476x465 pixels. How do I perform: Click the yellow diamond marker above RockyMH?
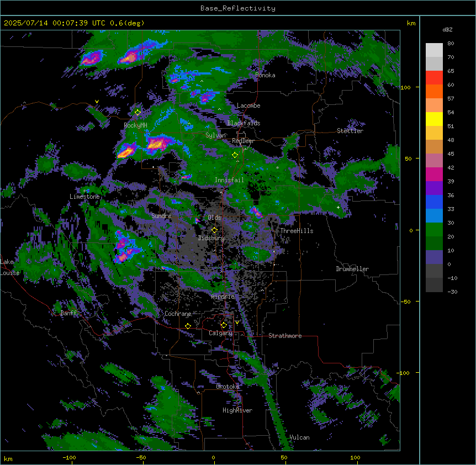click(x=137, y=113)
